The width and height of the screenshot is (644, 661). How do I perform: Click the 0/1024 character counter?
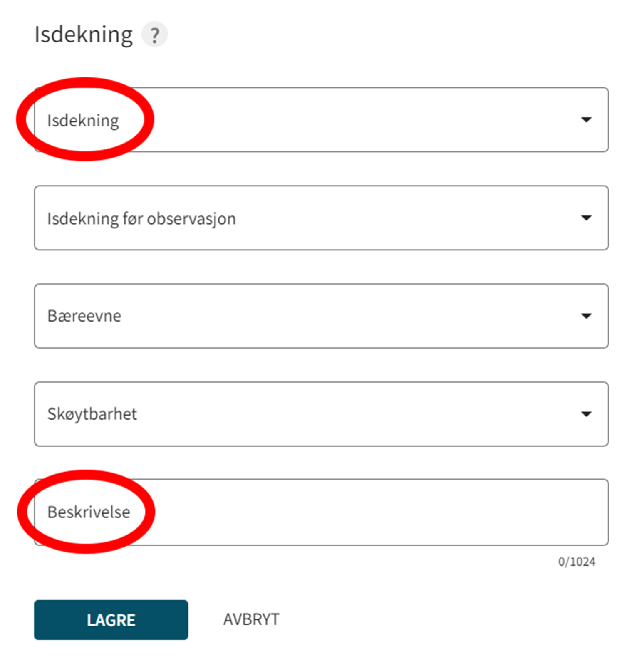point(577,562)
